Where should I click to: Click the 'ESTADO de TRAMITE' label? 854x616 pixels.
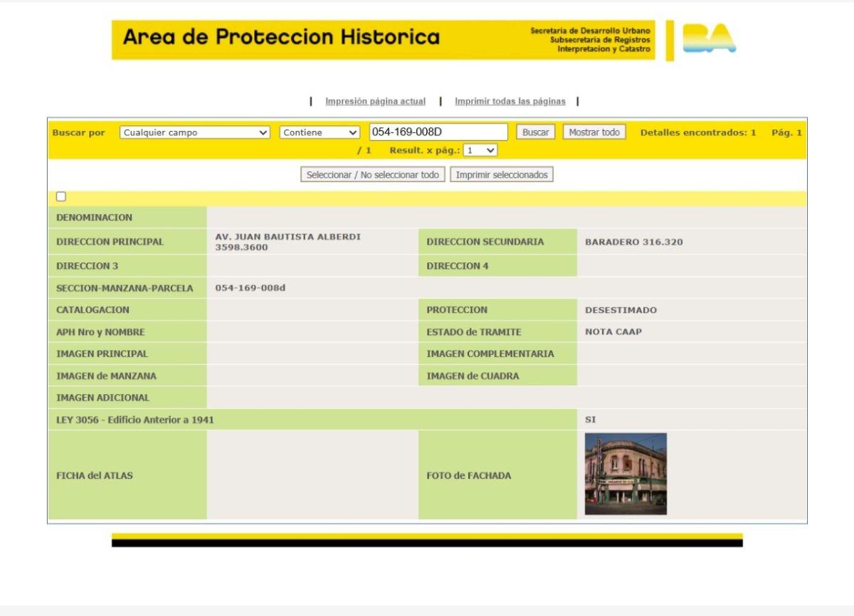pos(473,332)
